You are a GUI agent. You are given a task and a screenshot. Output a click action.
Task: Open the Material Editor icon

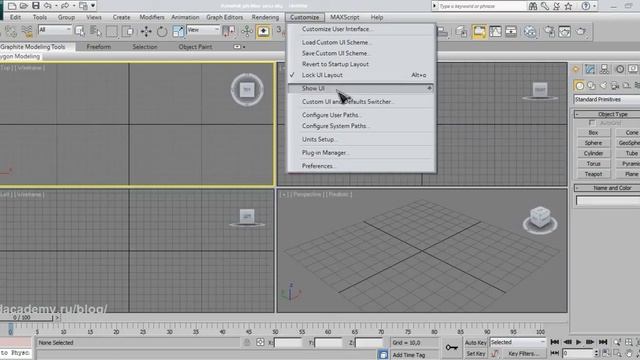[530, 31]
